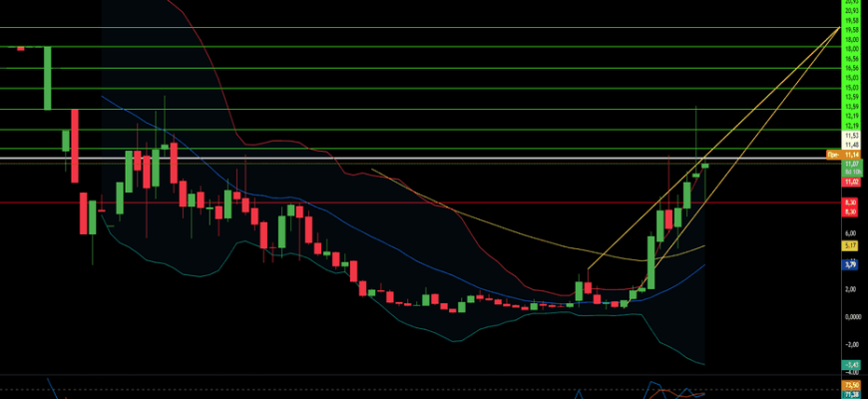The height and width of the screenshot is (399, 868).
Task: Select the blue 3,79 indicator value label
Action: (852, 264)
